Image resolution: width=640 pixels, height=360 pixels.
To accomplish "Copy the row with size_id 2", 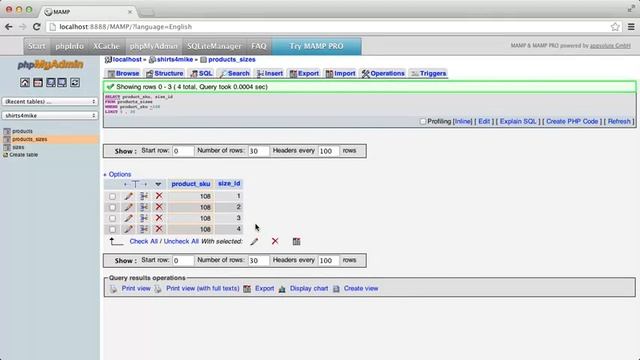I will (x=144, y=207).
